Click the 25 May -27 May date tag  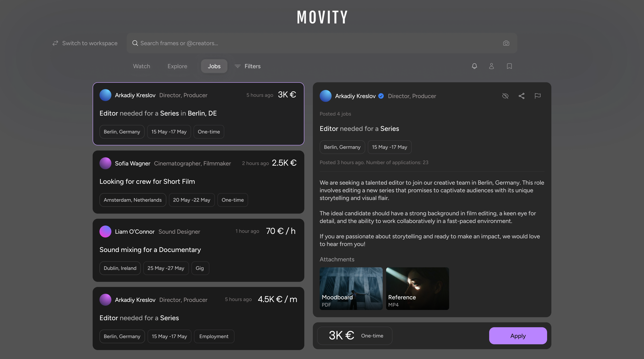tap(166, 268)
